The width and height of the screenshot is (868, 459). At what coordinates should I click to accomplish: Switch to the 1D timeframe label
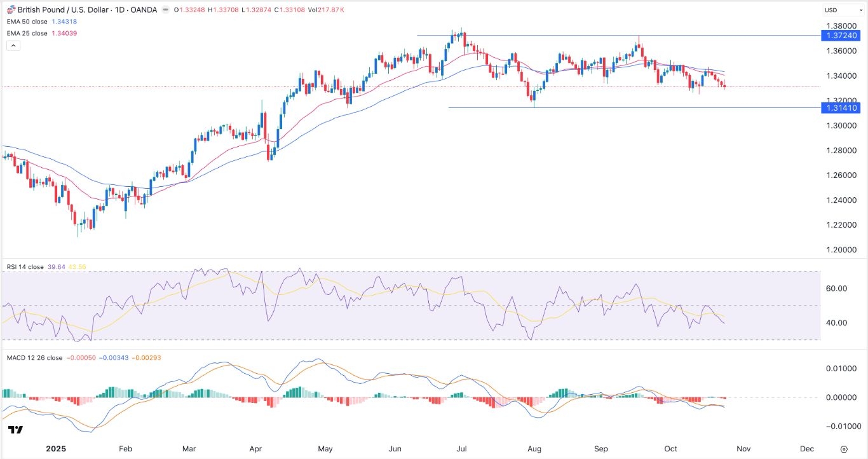[120, 10]
